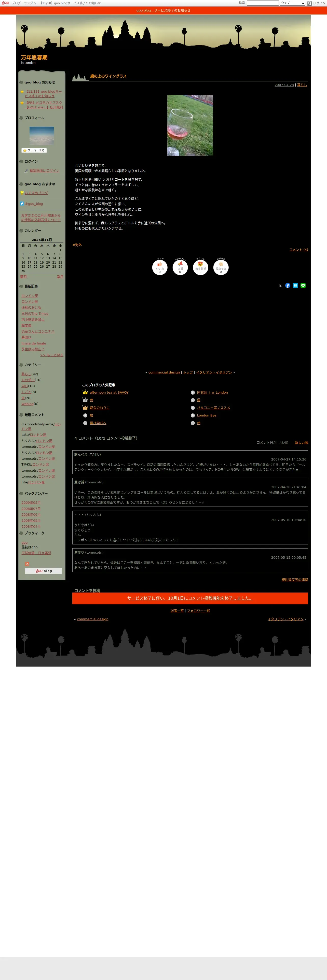Screen dimensions: 327x980
Task: Share the post on X
Action: coord(280,285)
